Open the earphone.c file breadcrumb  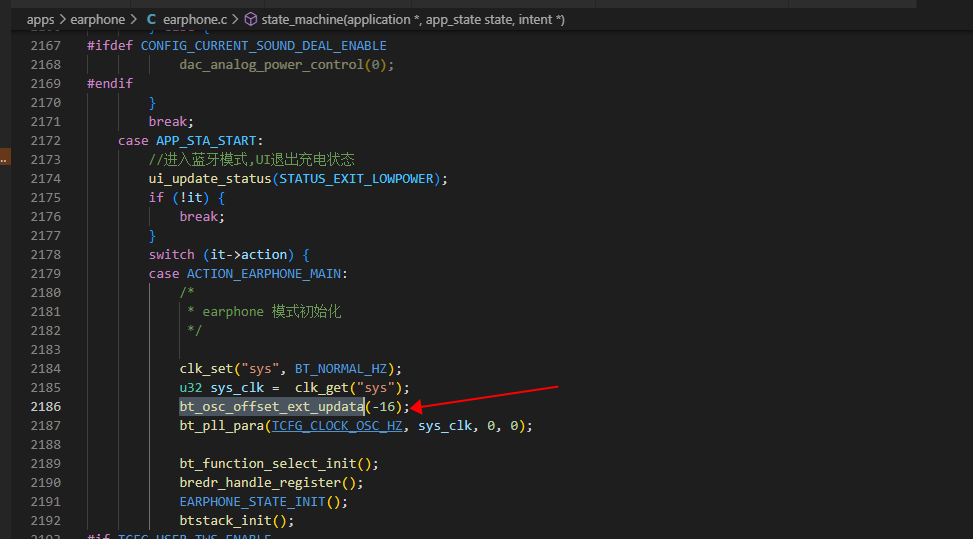click(195, 20)
